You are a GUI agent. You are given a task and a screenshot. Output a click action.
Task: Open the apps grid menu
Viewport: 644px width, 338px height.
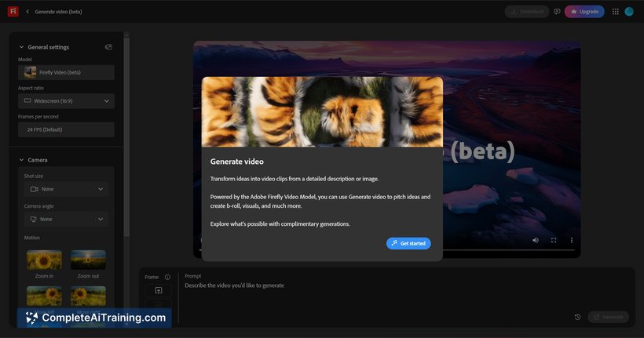click(x=615, y=12)
